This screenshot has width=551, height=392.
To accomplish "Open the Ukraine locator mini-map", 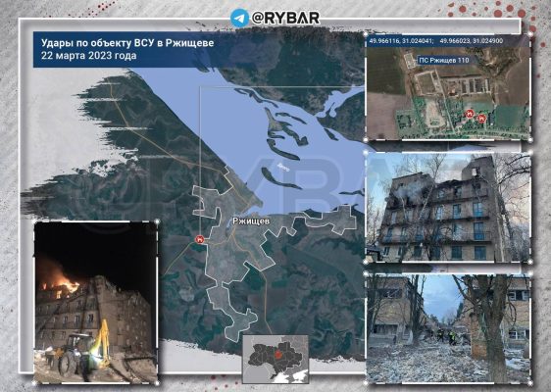I will coord(275,359).
